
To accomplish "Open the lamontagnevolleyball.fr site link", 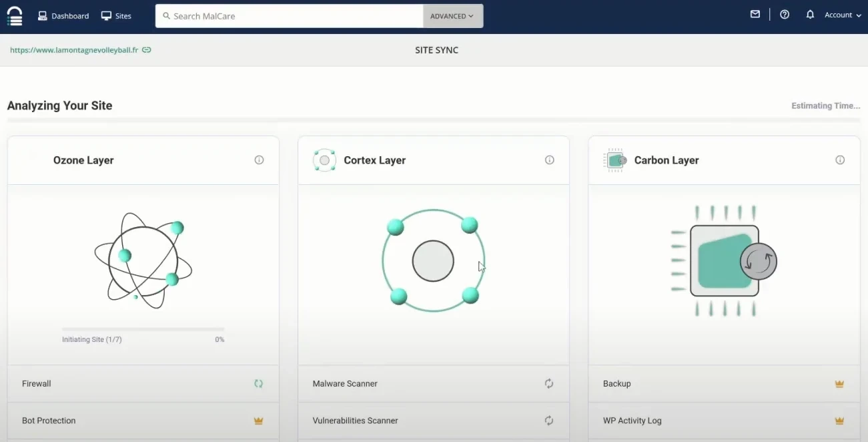I will pyautogui.click(x=73, y=49).
